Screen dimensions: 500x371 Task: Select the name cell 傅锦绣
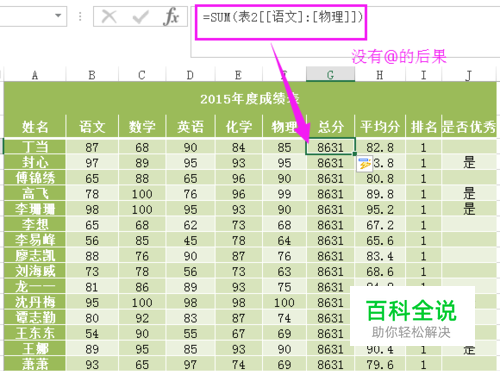point(35,178)
